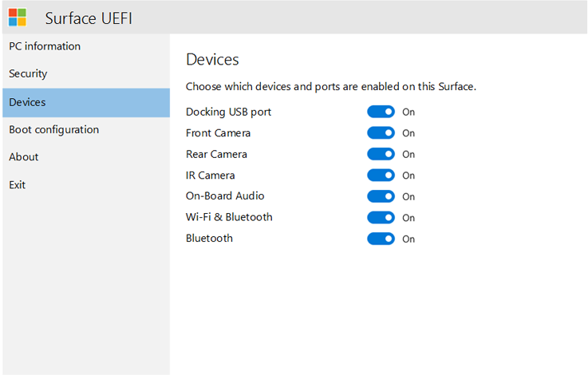Screen dimensions: 588x375
Task: Click the Devices page heading
Action: (212, 60)
